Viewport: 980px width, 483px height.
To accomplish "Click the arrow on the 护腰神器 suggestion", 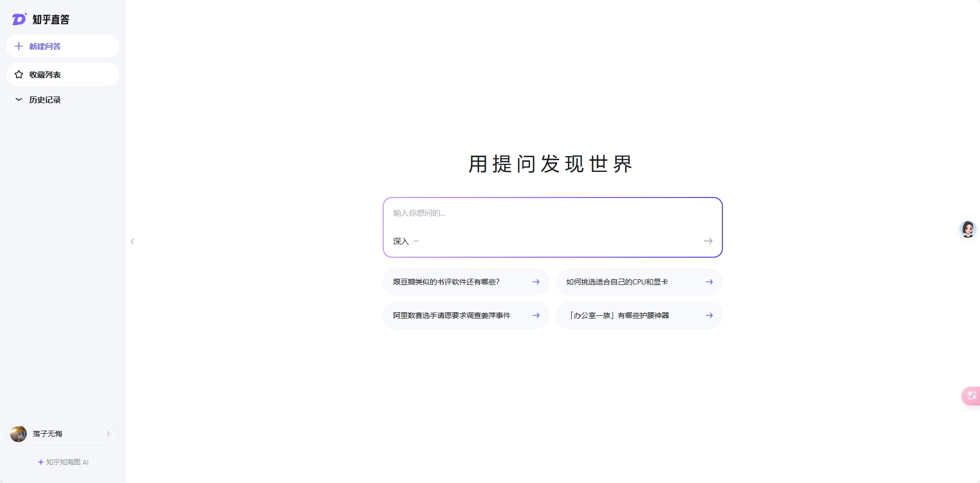I will click(709, 315).
